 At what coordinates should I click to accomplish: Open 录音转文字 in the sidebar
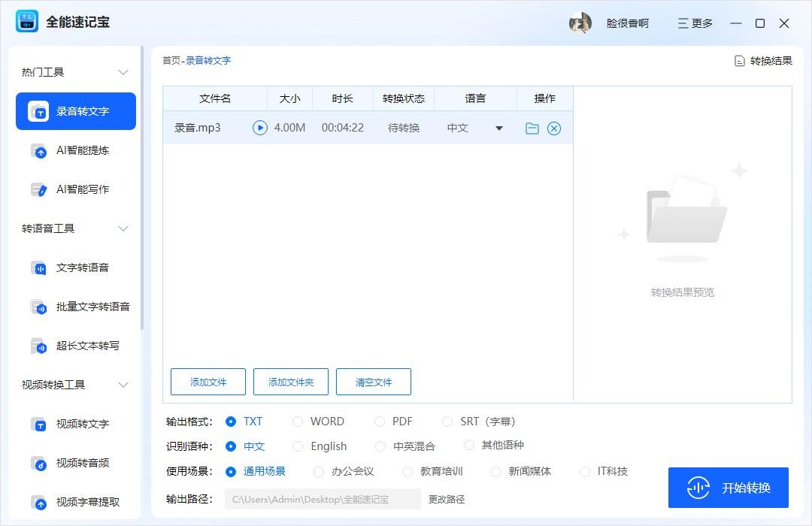76,111
